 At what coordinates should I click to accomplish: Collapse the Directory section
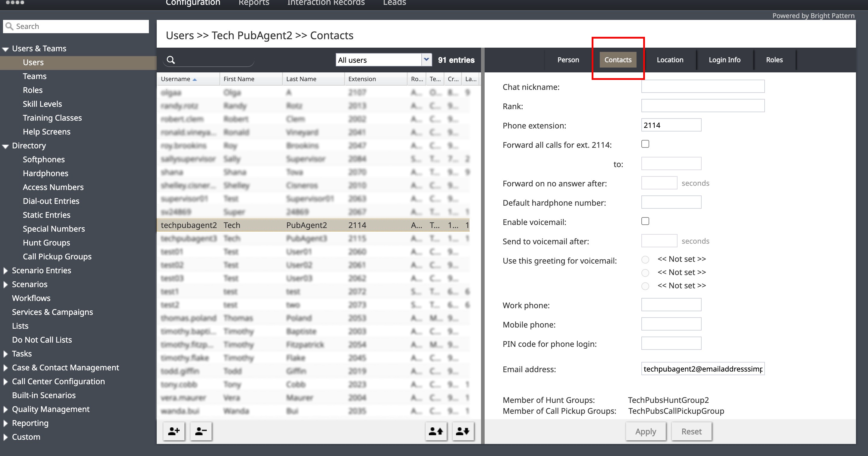tap(5, 146)
